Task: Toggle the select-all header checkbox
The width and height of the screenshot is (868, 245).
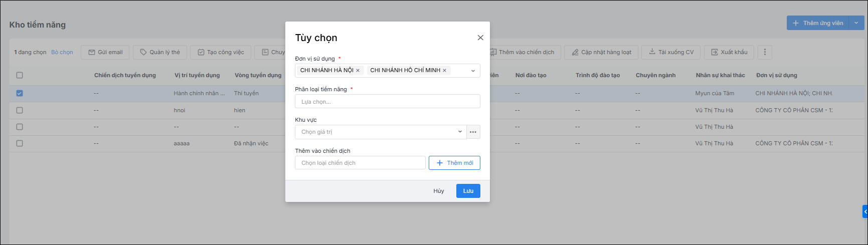Action: (20, 75)
